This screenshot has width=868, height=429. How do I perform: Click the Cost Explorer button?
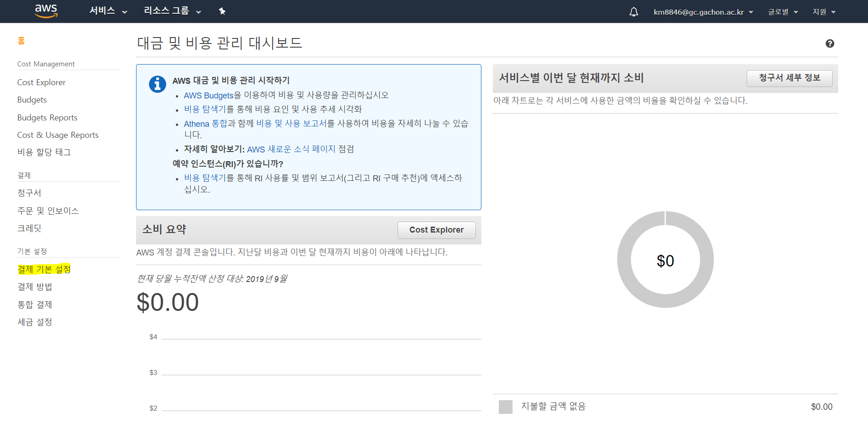(x=437, y=230)
